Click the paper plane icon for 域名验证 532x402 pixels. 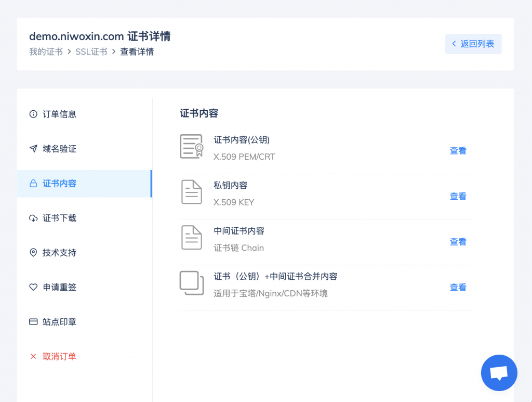pyautogui.click(x=33, y=149)
